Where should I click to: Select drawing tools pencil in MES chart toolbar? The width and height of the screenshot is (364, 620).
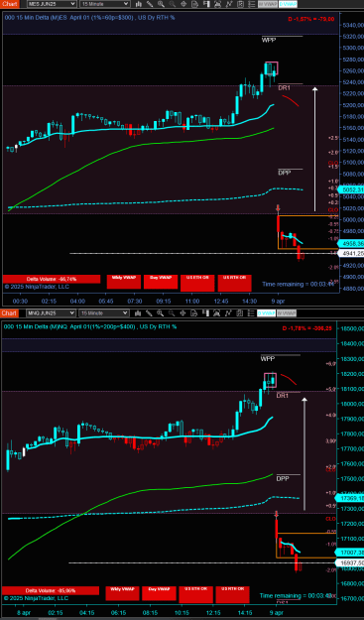coord(150,4)
